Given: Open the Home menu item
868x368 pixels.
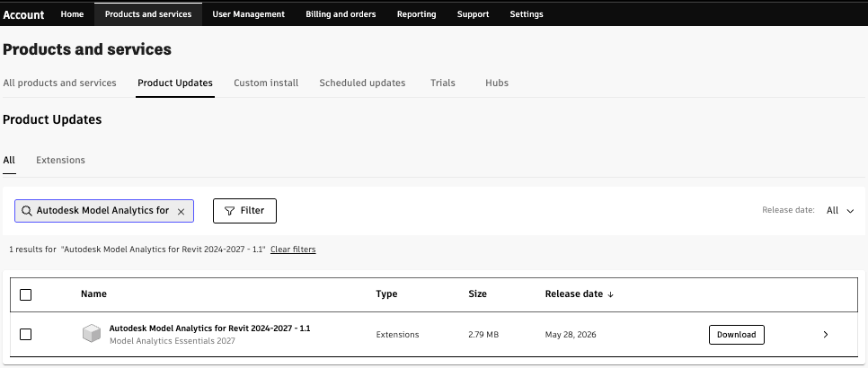Looking at the screenshot, I should pos(72,14).
